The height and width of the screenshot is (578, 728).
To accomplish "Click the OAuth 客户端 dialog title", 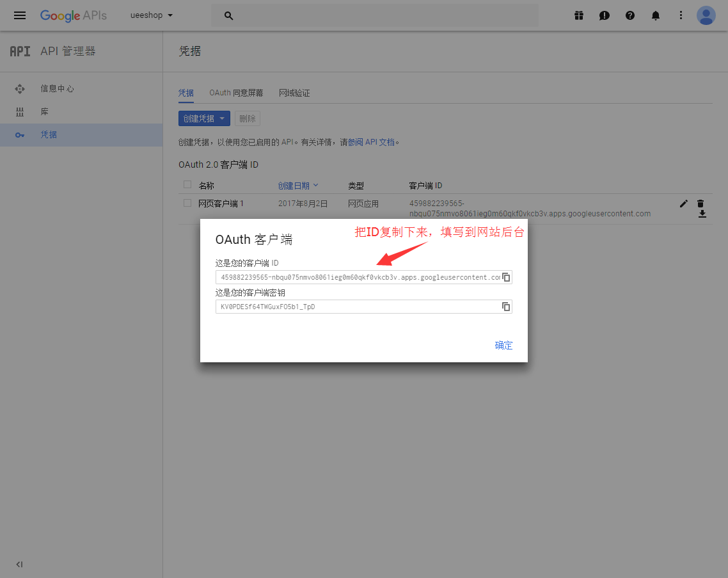I will (x=254, y=239).
